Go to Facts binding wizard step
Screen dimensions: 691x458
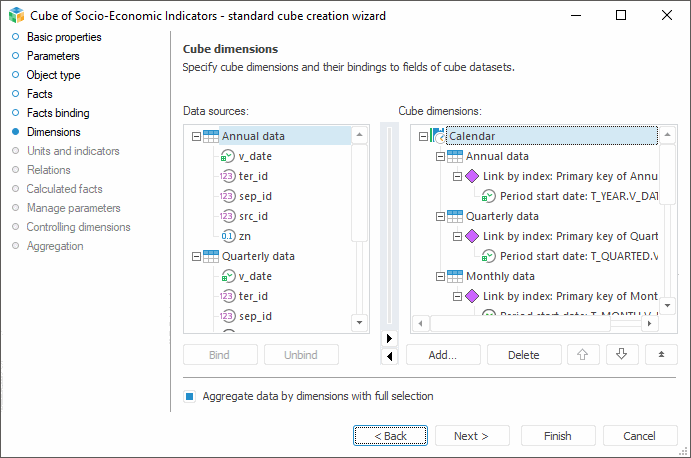click(x=57, y=113)
